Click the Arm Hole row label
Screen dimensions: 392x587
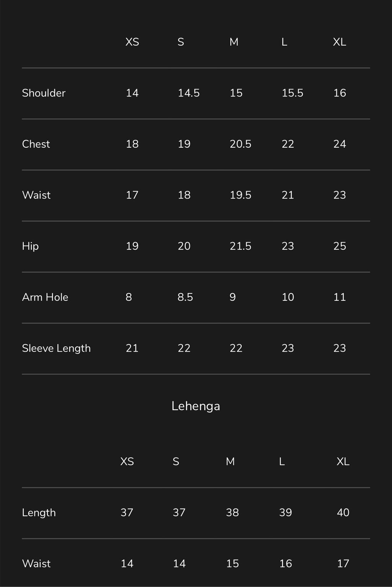coord(45,297)
